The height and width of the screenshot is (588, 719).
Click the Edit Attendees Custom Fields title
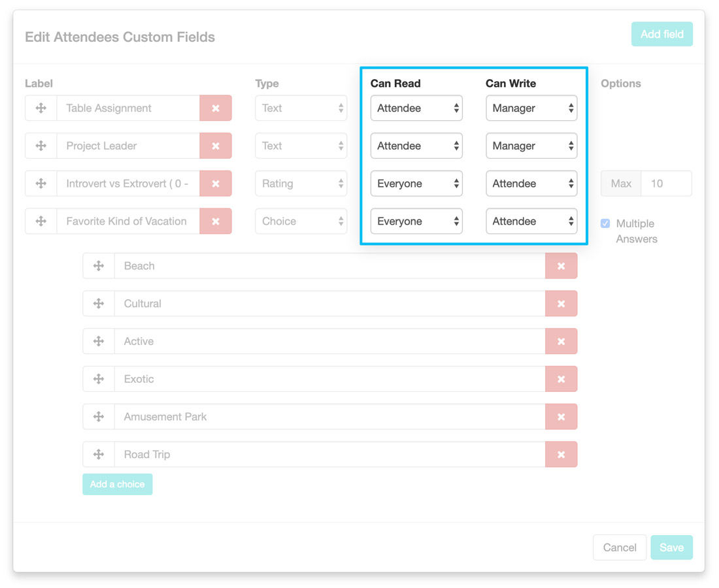120,37
